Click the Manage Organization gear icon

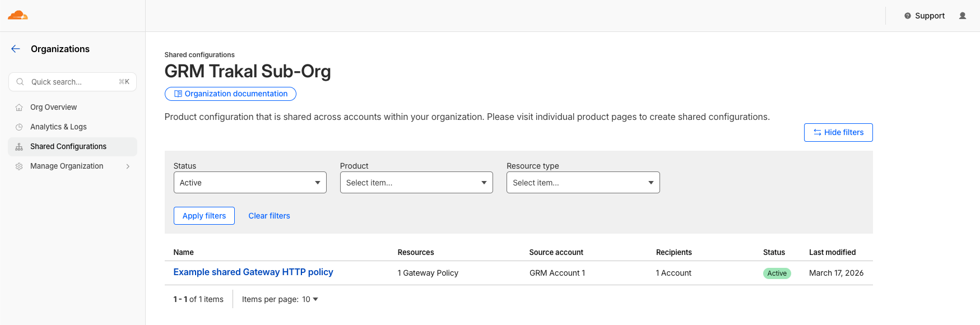coord(19,166)
